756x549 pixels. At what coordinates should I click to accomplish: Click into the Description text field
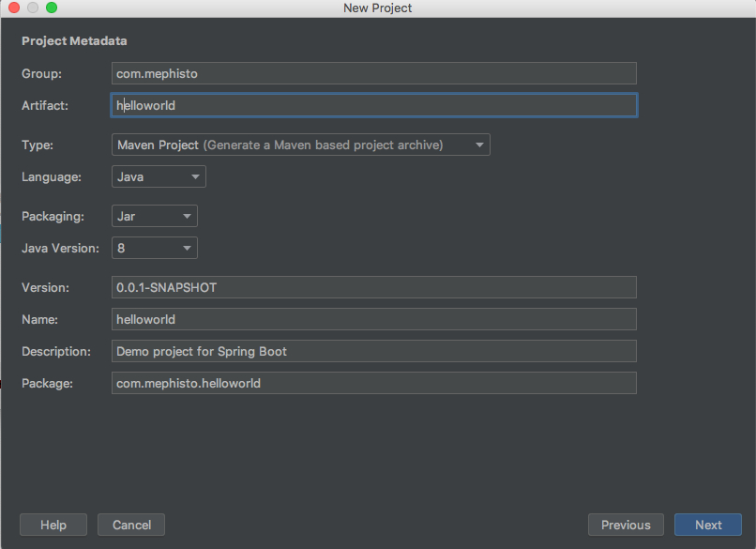pyautogui.click(x=373, y=351)
